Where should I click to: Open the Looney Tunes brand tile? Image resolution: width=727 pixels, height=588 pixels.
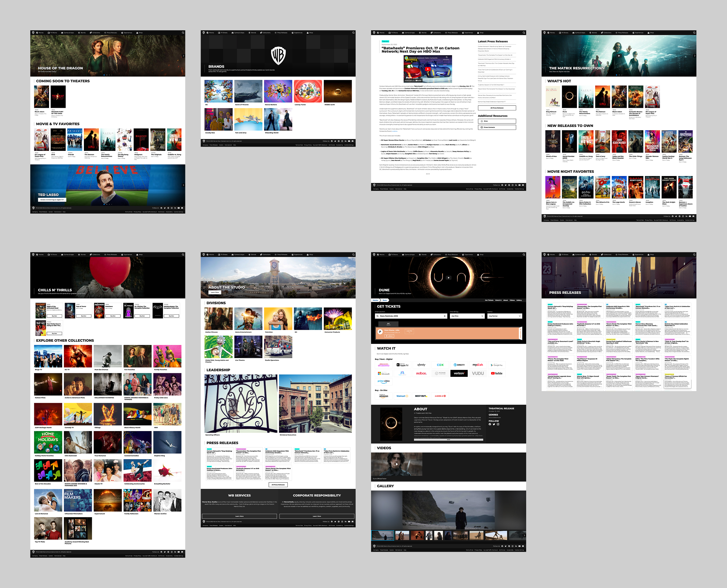point(308,91)
